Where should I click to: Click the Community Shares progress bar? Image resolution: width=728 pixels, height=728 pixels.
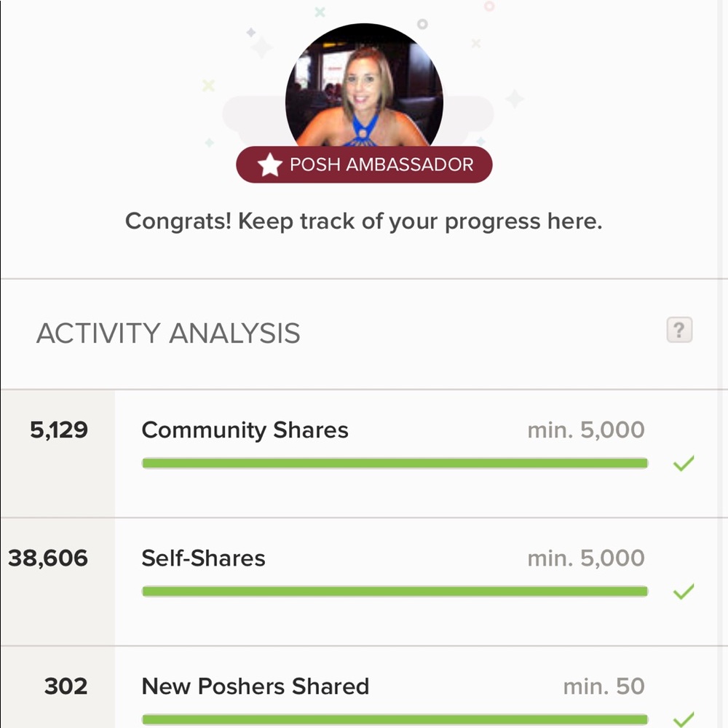click(395, 463)
